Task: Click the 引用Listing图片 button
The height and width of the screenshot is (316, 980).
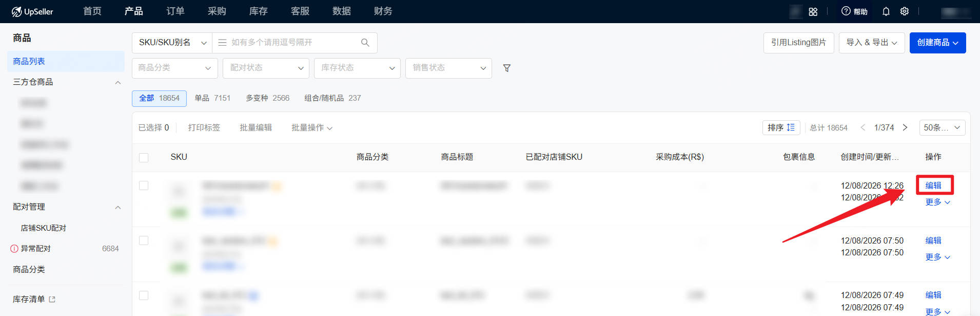Action: [799, 43]
